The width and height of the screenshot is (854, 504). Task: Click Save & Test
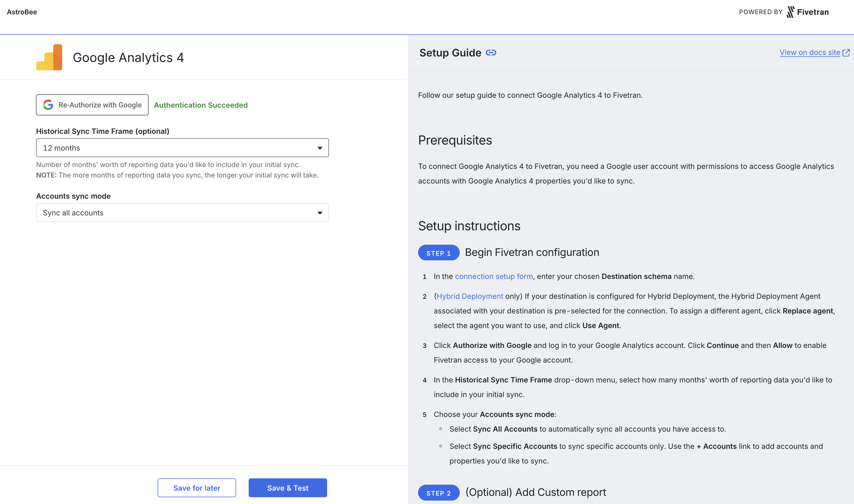click(287, 488)
